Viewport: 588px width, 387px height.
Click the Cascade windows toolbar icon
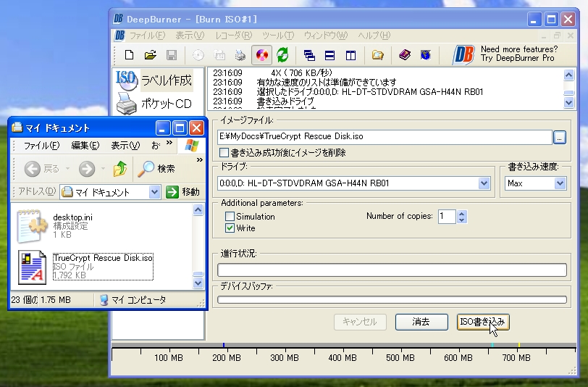click(x=309, y=56)
